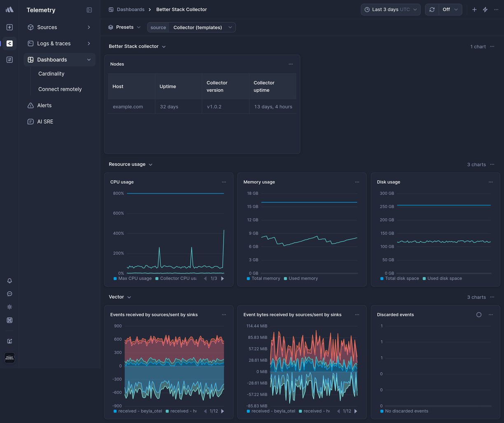The height and width of the screenshot is (423, 504).
Task: Collapse the Better Stack collector section
Action: tap(164, 47)
